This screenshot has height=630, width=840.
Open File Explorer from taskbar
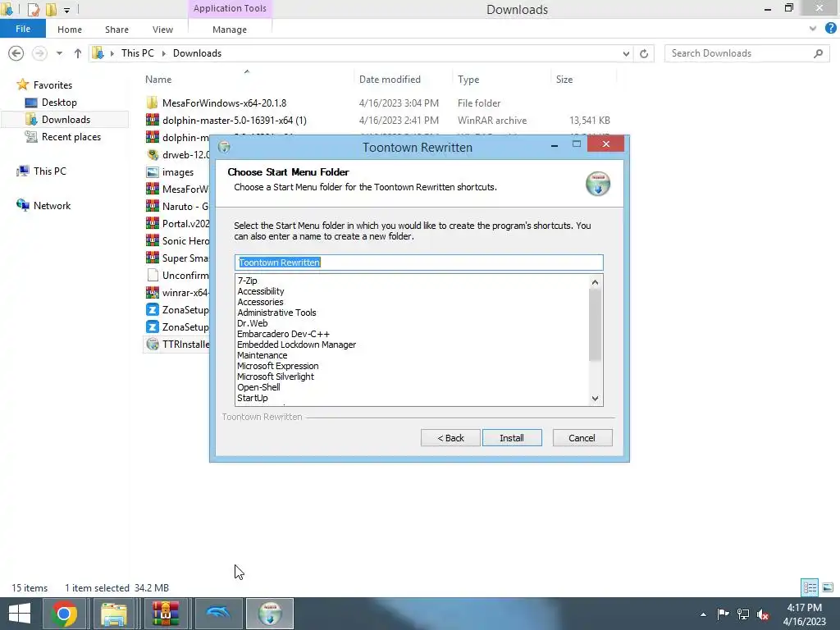pos(114,614)
